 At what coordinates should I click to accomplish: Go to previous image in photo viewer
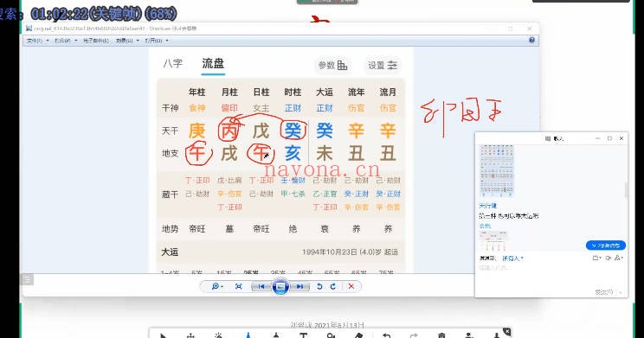pyautogui.click(x=261, y=286)
